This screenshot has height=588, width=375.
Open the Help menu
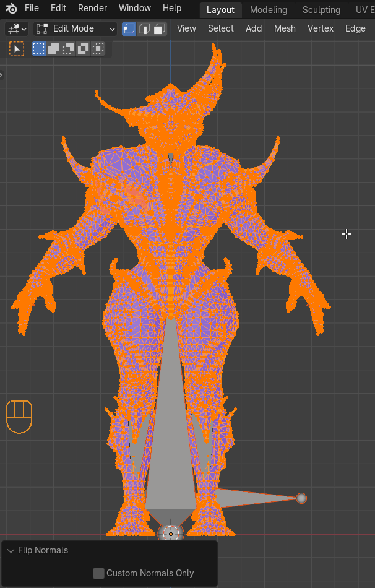tap(172, 8)
